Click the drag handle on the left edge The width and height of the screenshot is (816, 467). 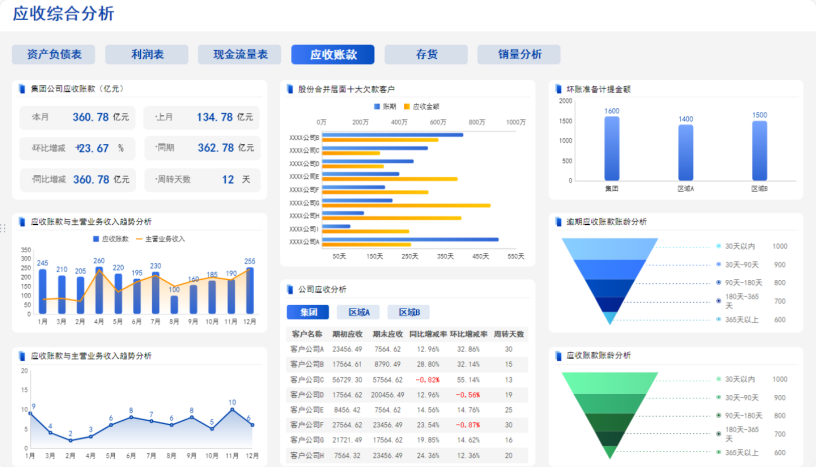(3, 229)
